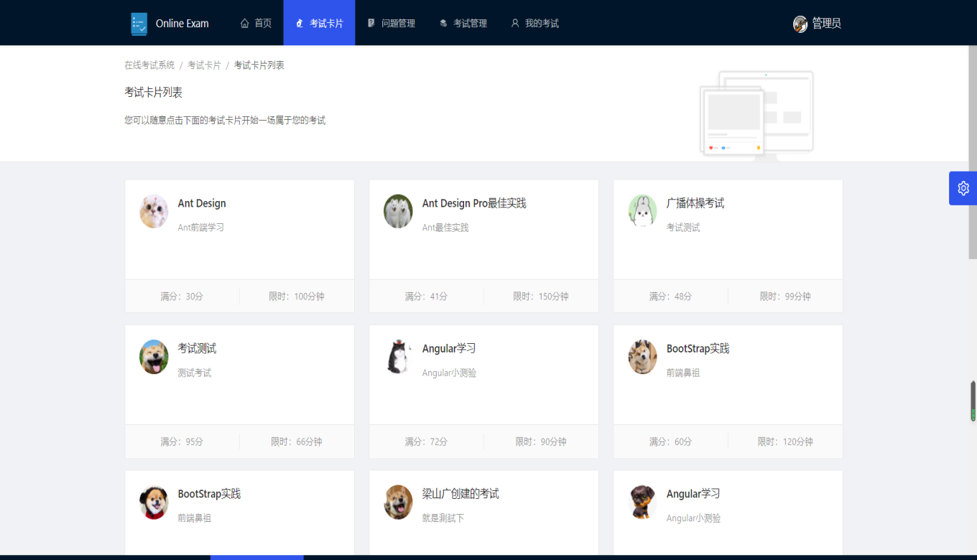
Task: Click the Online Exam logo icon
Action: click(x=139, y=24)
